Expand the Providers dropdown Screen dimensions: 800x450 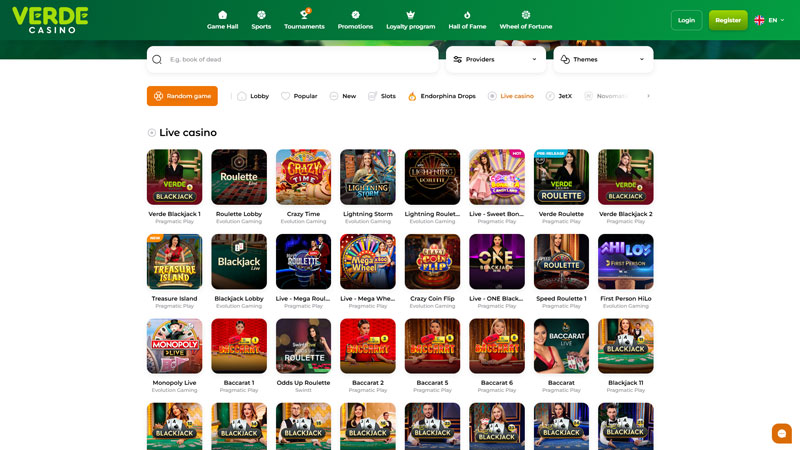(x=496, y=59)
